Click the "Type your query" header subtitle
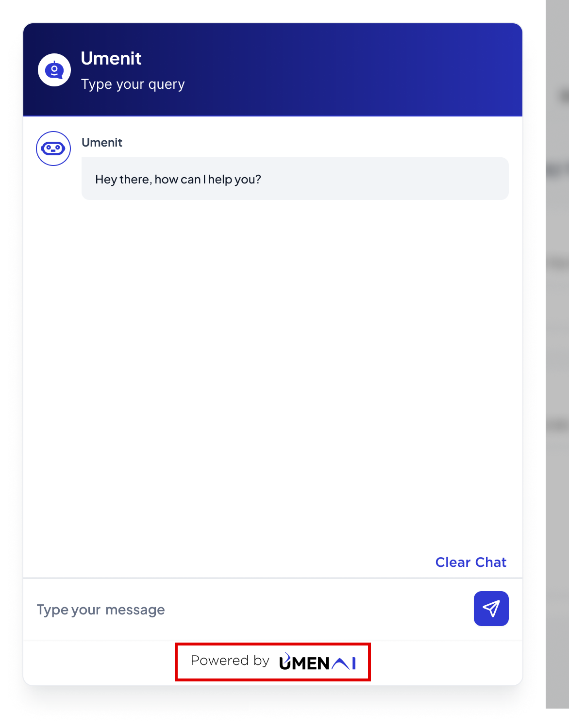The width and height of the screenshot is (569, 728). click(x=133, y=84)
